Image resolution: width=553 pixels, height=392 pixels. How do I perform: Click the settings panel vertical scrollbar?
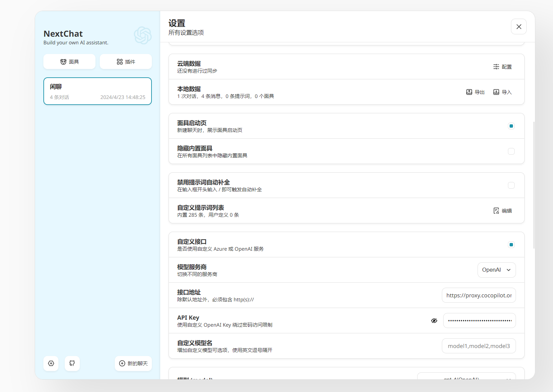[534, 185]
